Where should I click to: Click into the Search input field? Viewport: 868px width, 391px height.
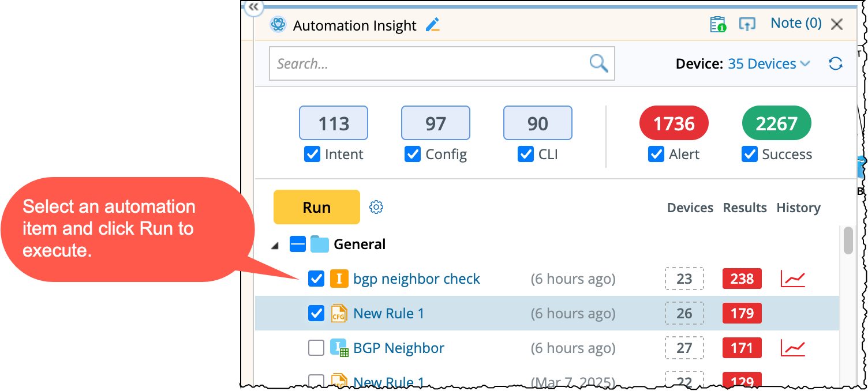(x=427, y=63)
